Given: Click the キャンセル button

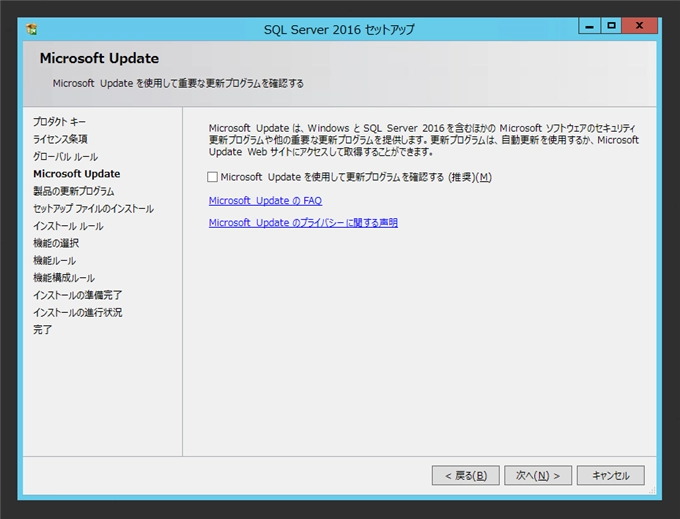Looking at the screenshot, I should tap(611, 476).
